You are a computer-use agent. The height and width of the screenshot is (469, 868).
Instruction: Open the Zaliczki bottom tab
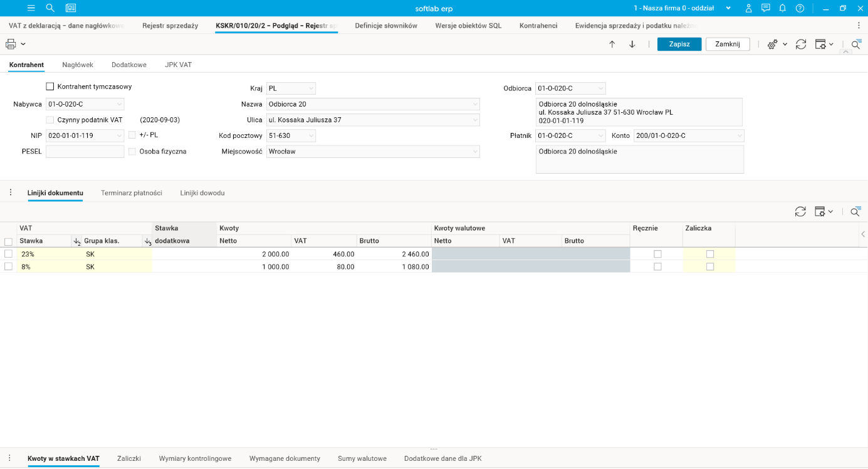click(129, 458)
